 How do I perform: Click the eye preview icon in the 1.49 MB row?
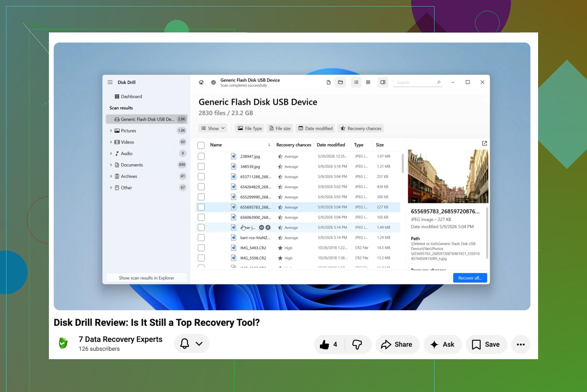click(x=261, y=227)
